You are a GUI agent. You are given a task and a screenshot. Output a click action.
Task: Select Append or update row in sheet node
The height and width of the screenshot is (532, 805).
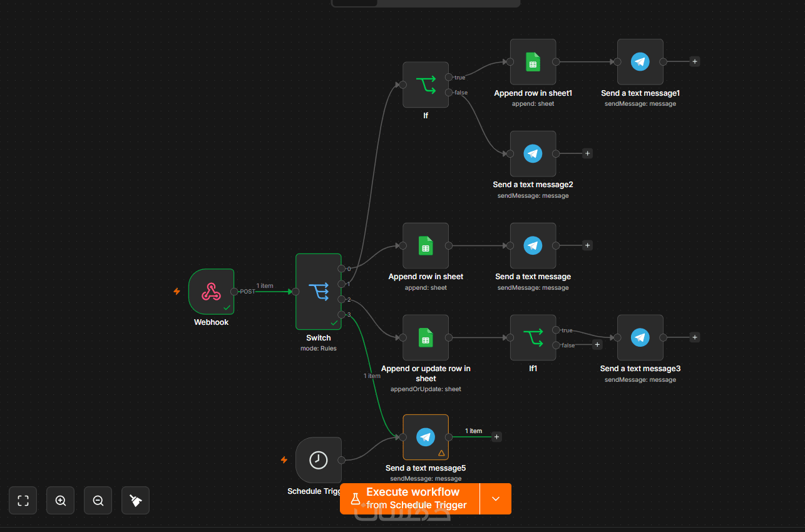coord(426,337)
